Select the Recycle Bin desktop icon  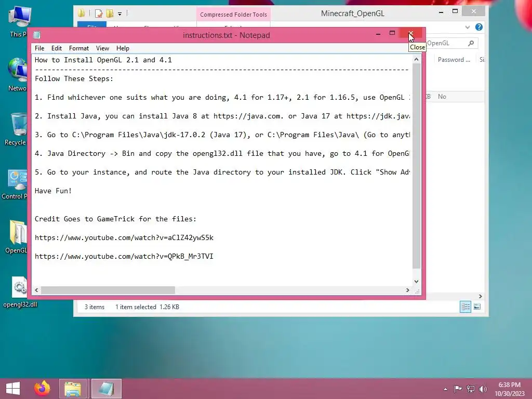coord(16,129)
